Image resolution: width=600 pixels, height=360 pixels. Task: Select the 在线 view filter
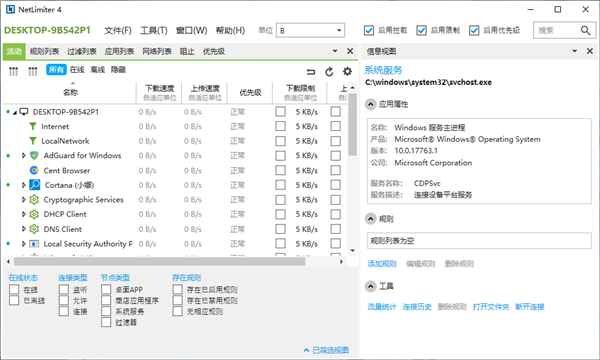tap(77, 70)
